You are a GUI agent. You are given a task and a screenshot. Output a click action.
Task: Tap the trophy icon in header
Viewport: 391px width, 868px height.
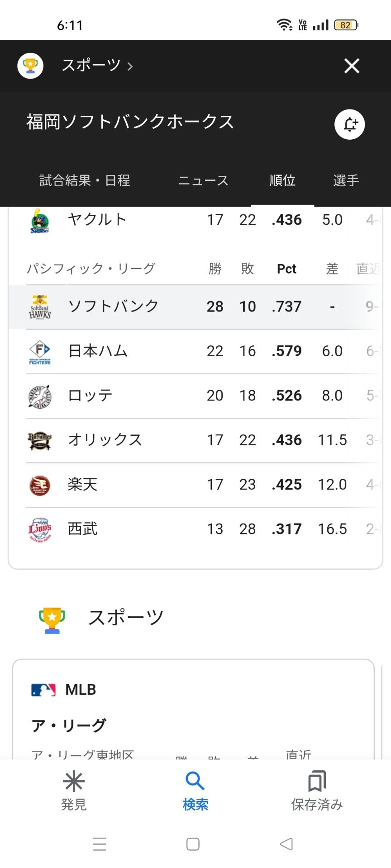[30, 66]
